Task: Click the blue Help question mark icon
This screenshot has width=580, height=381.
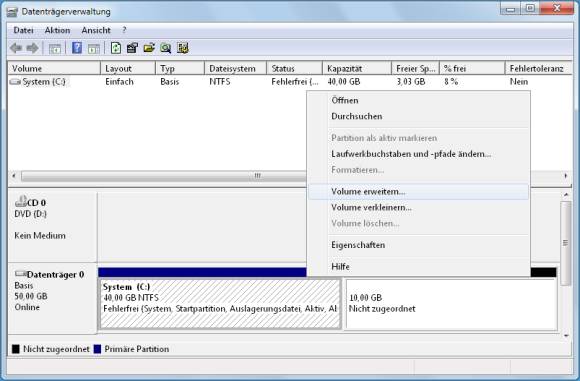Action: pos(77,48)
